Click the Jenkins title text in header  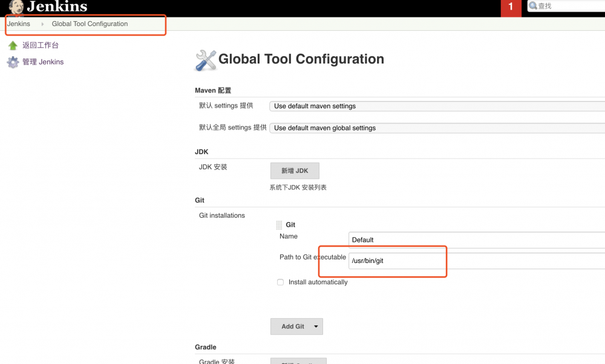pyautogui.click(x=57, y=7)
